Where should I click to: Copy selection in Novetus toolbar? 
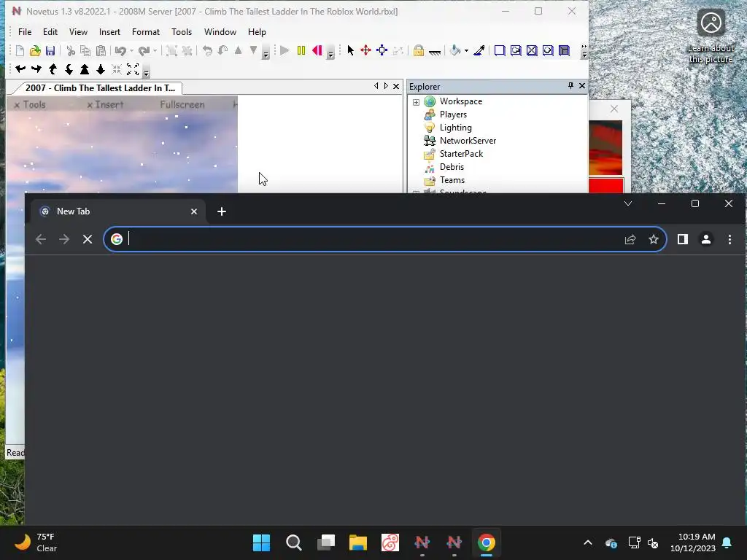[x=85, y=50]
